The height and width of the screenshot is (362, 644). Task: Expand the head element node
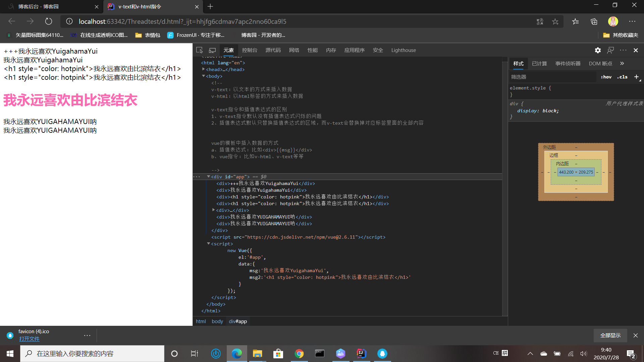[203, 69]
